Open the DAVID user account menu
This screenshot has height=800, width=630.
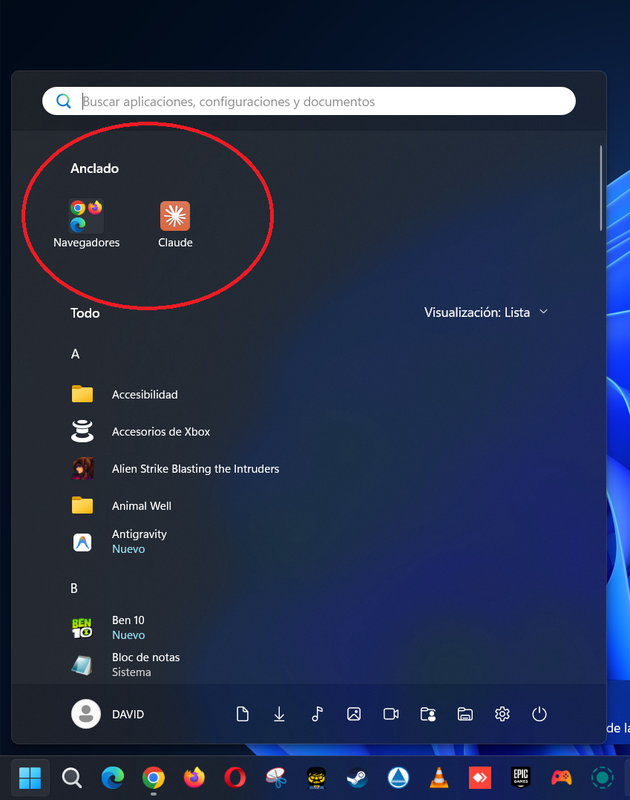pyautogui.click(x=108, y=714)
